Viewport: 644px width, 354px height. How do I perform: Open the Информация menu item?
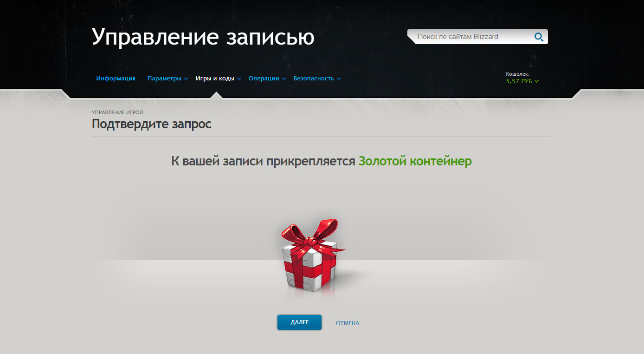tap(116, 79)
